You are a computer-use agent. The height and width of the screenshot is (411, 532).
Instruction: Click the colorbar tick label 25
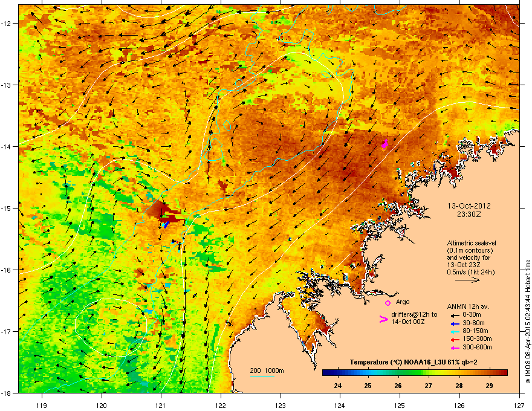tap(368, 386)
